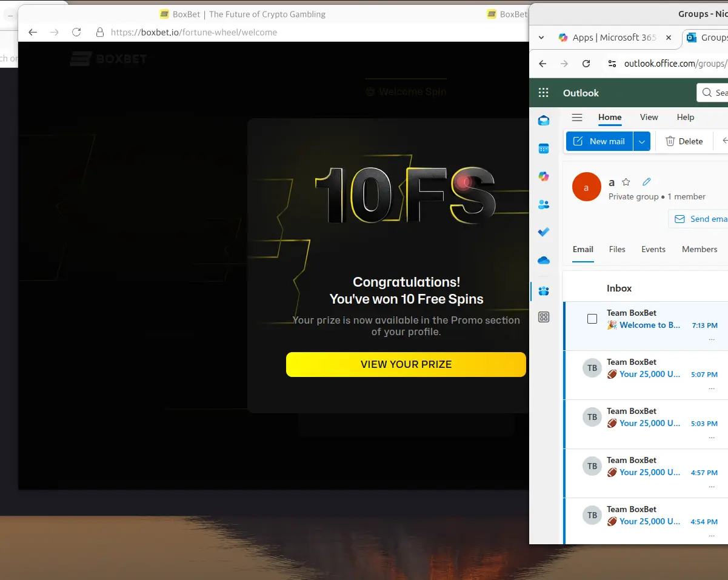Open Copilot icon in Outlook sidebar
The image size is (728, 580).
coord(544,176)
